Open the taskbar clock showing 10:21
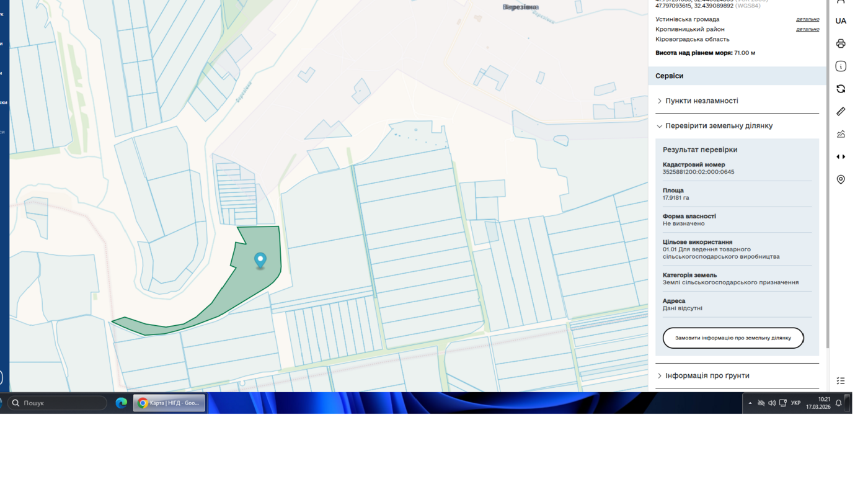This screenshot has height=489, width=868. coord(818,403)
